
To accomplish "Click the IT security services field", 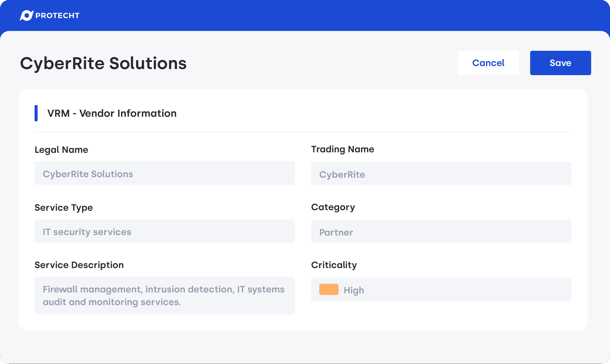I will tap(164, 231).
